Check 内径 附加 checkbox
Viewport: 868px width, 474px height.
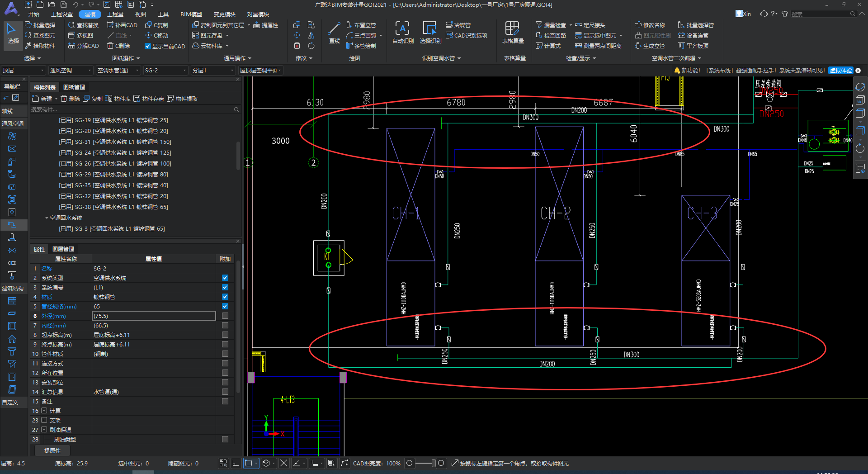click(225, 325)
